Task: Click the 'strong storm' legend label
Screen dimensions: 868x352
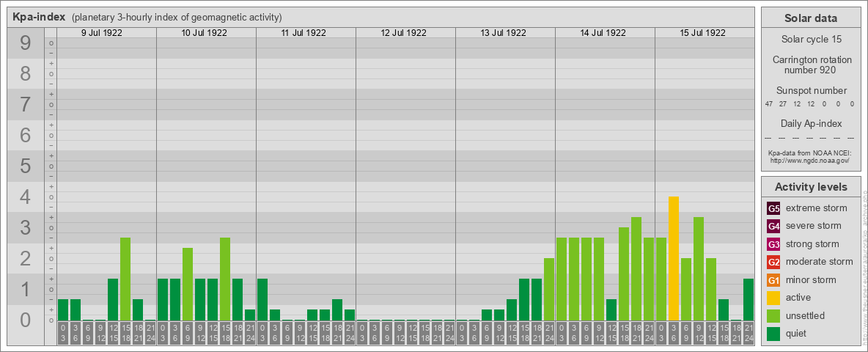Action: coord(812,244)
